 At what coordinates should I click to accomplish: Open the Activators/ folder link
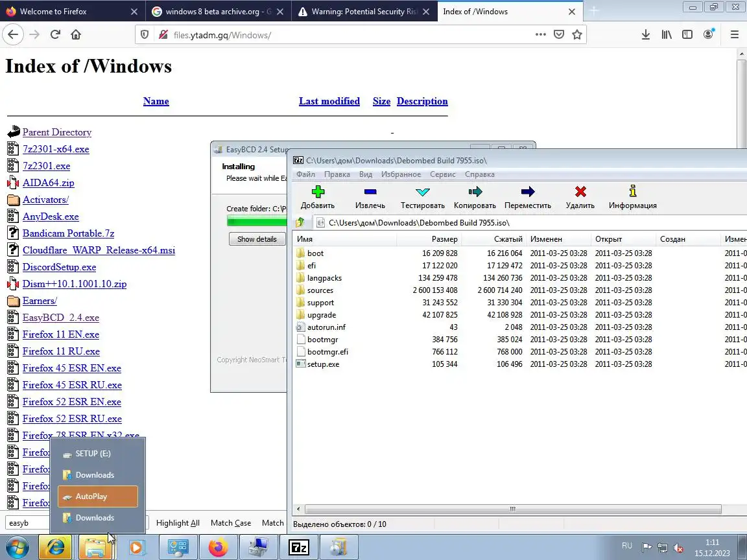[x=45, y=200]
